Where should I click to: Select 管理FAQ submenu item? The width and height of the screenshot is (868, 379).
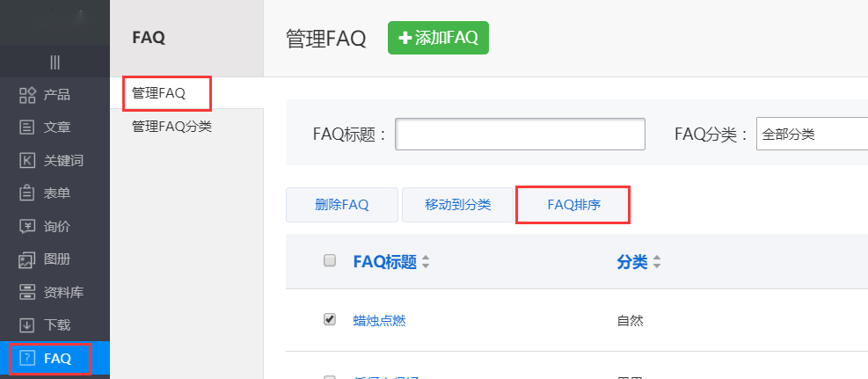(x=159, y=92)
